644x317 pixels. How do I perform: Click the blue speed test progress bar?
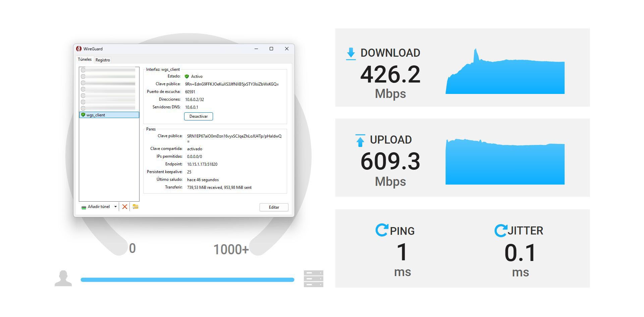click(x=186, y=279)
